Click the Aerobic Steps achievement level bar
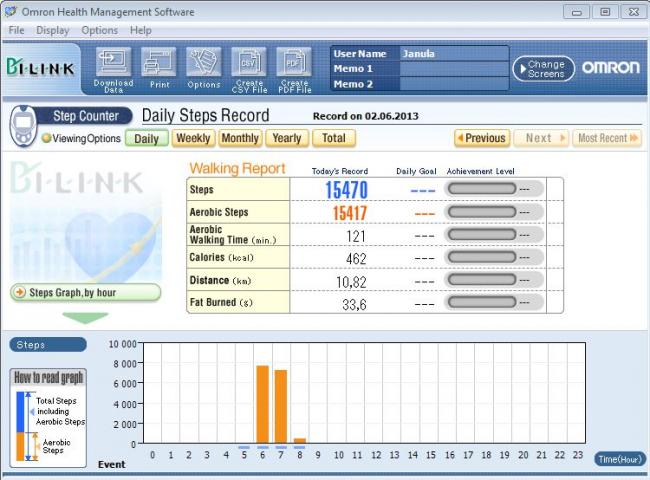650x480 pixels. (482, 212)
